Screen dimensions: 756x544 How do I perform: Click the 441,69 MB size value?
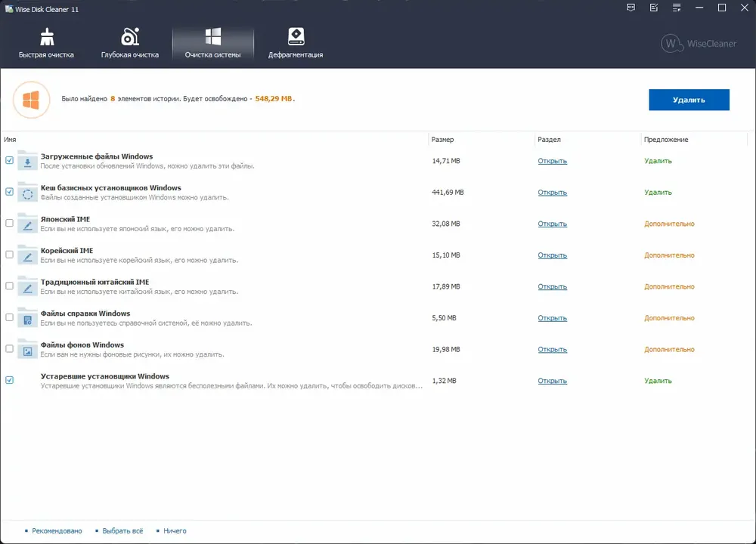point(448,192)
